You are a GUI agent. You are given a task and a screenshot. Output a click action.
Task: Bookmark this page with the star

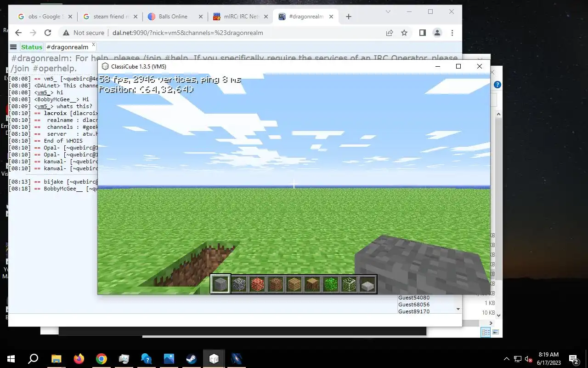(404, 33)
